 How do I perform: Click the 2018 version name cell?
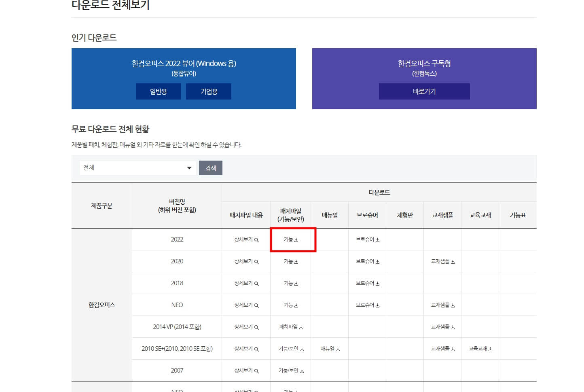[x=177, y=283]
